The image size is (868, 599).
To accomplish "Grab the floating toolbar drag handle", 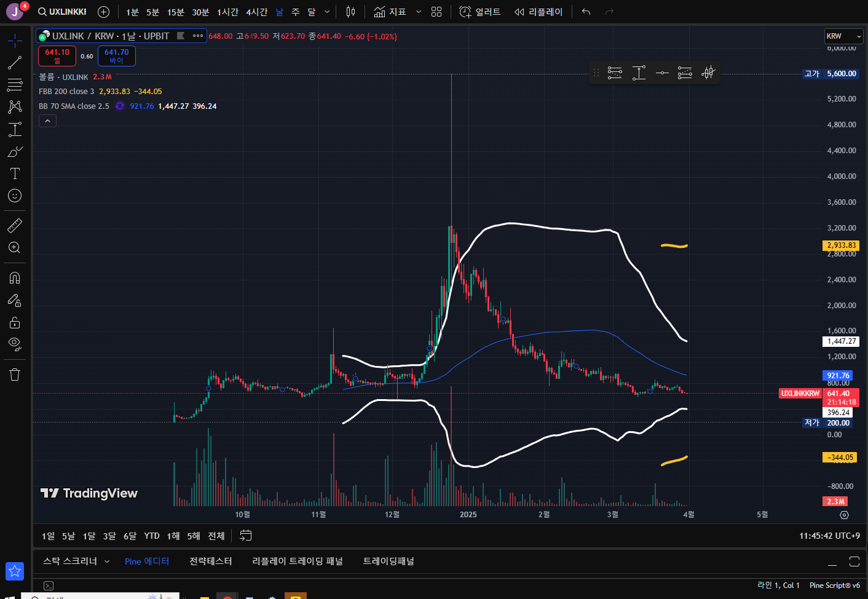I will point(596,73).
